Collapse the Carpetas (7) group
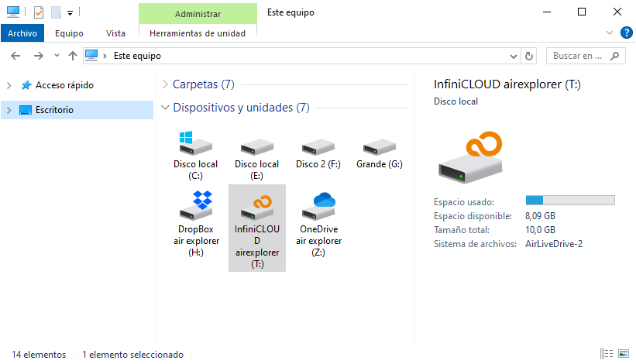Viewport: 636px width, 364px height. 166,84
